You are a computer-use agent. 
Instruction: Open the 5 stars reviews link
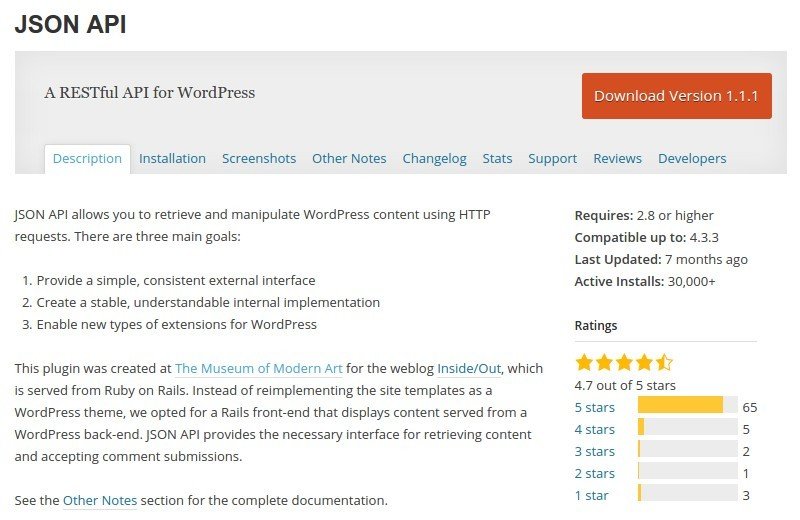[x=594, y=407]
